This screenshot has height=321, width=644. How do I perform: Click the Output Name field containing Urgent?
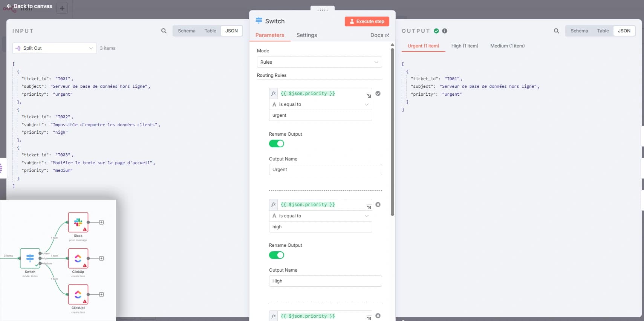click(325, 170)
